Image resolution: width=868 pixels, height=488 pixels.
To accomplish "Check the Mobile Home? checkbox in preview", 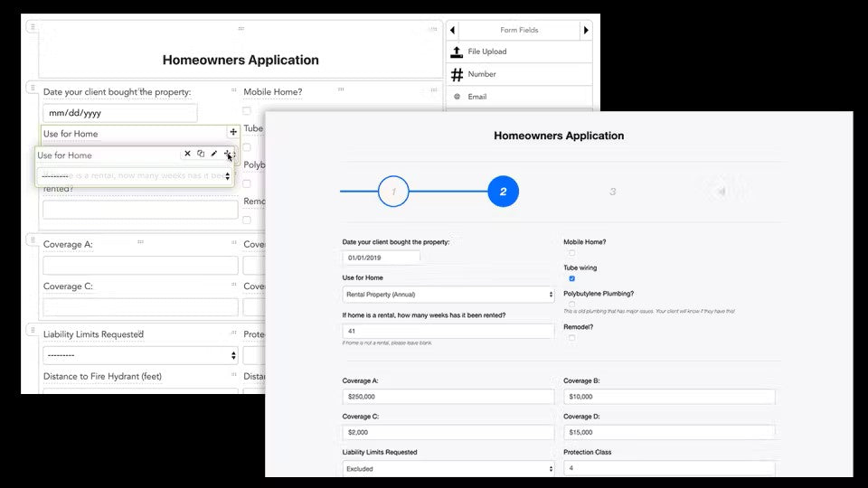I will tap(571, 253).
